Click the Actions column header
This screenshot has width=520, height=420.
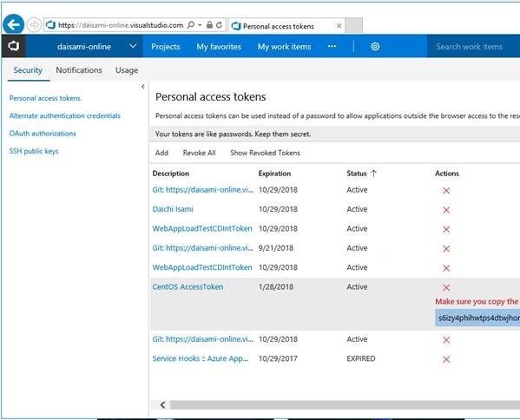pyautogui.click(x=447, y=174)
